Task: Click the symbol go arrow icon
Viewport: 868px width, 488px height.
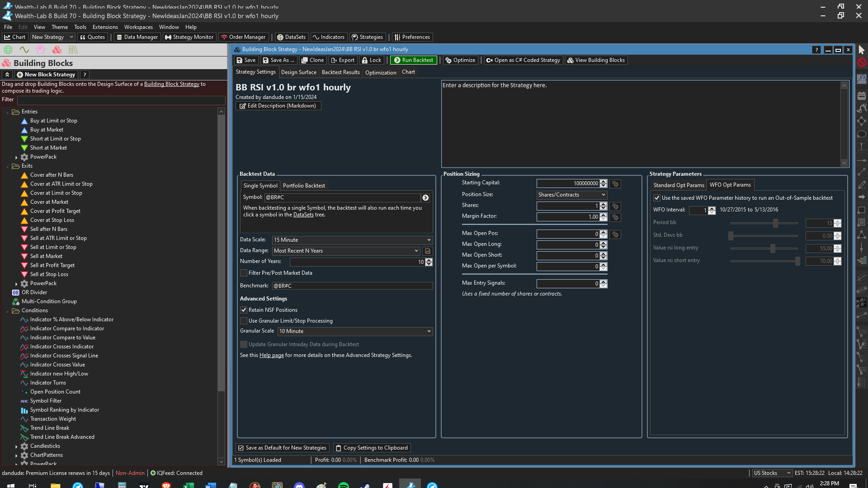Action: 425,198
